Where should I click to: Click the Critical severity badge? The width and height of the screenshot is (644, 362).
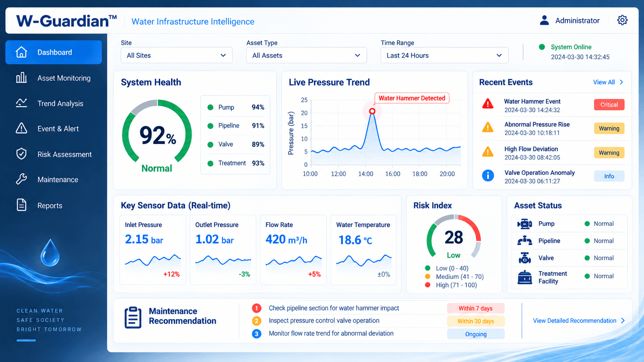coord(609,105)
